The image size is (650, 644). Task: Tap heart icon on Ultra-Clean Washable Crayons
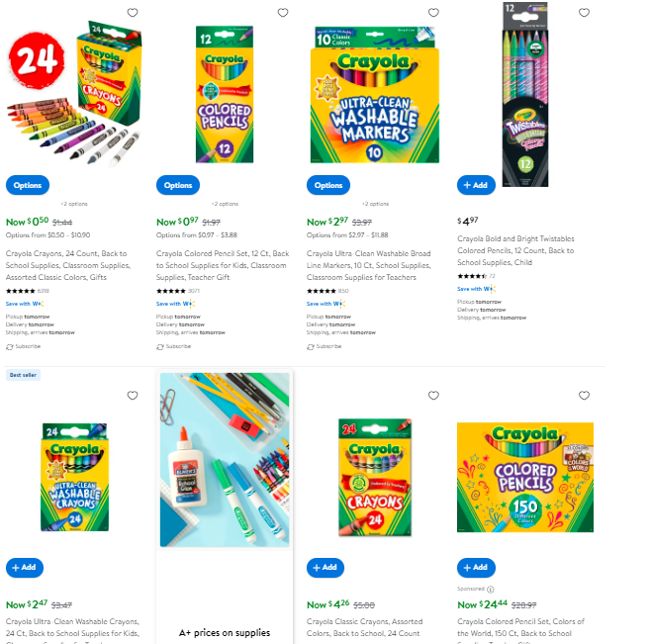point(133,396)
